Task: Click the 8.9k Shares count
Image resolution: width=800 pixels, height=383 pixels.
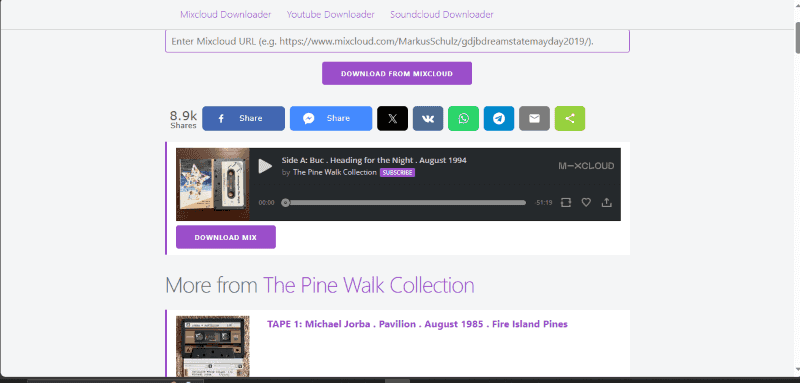Action: coord(183,119)
